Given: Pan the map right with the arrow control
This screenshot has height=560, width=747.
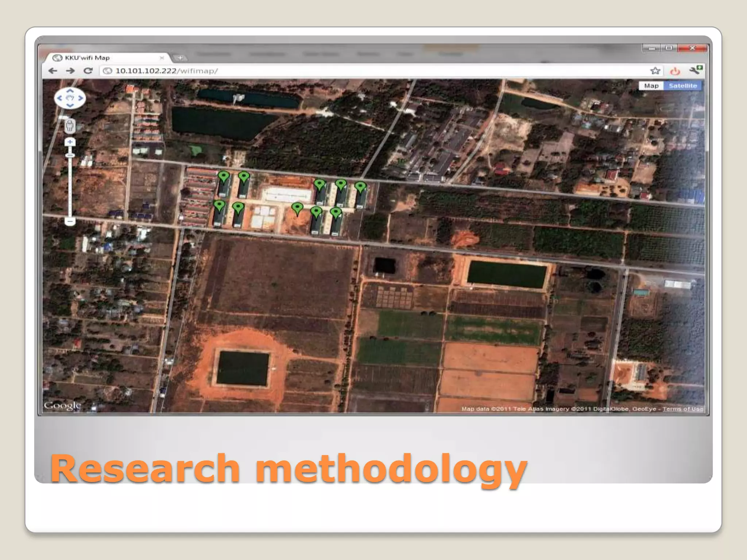Looking at the screenshot, I should [x=81, y=98].
